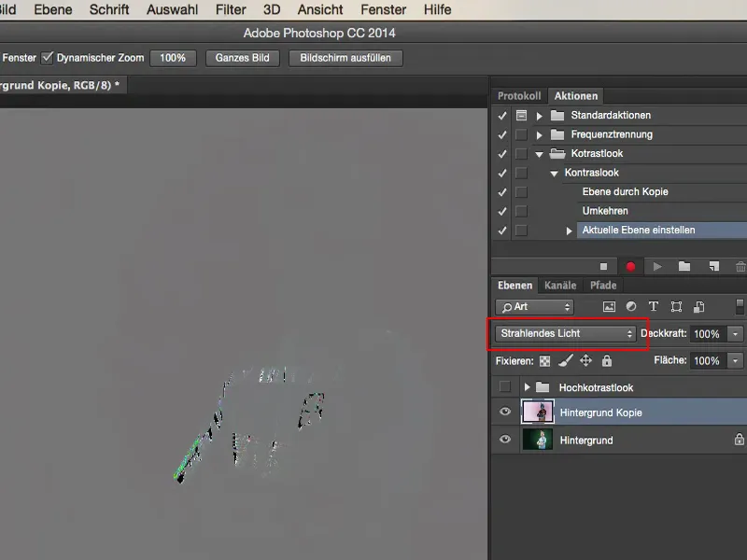Hide the Hintergrund layer
The width and height of the screenshot is (747, 560).
point(505,439)
